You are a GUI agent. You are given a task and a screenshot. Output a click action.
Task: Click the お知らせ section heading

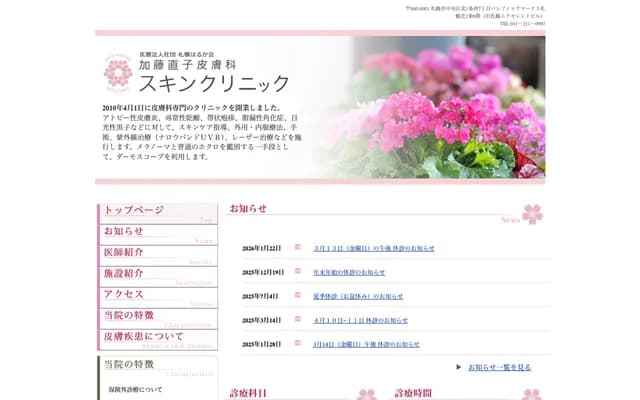(248, 209)
